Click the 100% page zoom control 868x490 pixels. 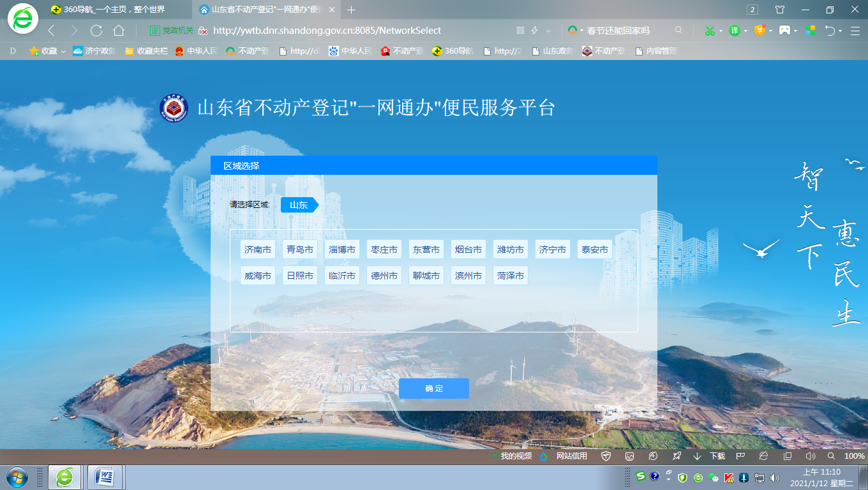tap(854, 456)
